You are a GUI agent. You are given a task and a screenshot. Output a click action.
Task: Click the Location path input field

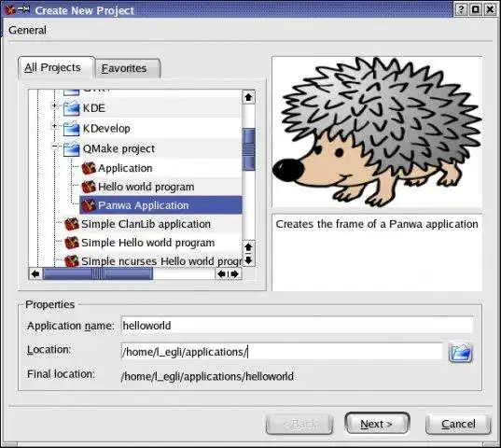[282, 352]
